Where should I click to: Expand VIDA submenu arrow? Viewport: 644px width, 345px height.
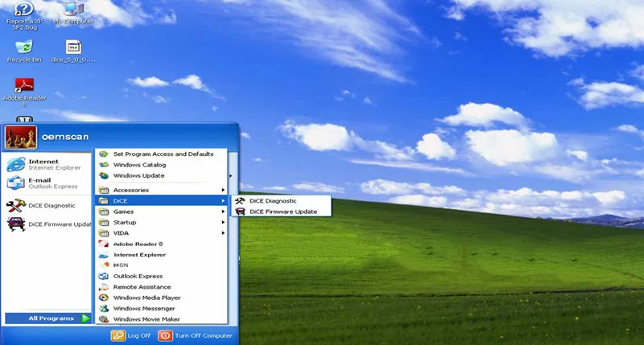point(223,233)
